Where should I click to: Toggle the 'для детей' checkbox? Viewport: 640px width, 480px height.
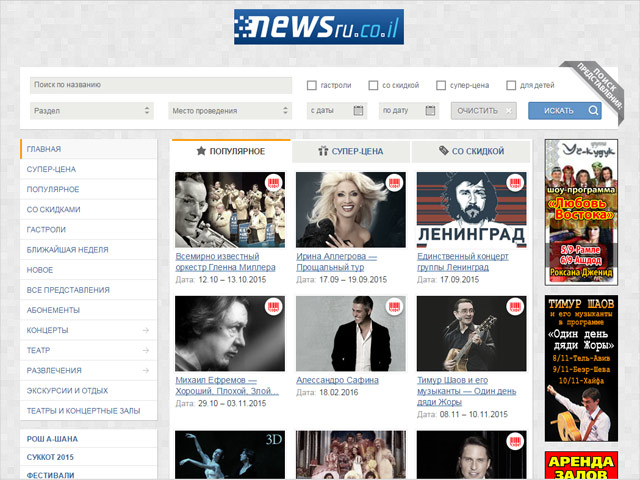[x=511, y=85]
